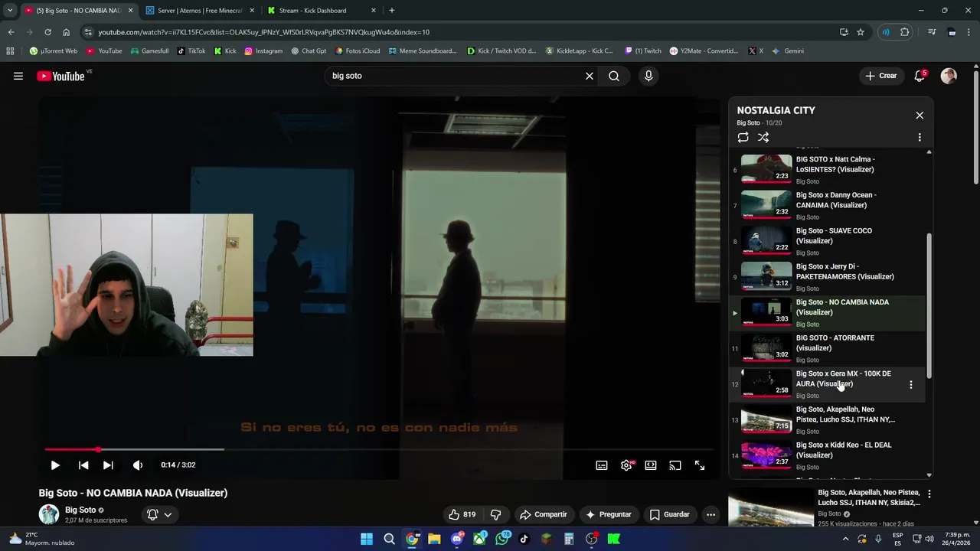Image resolution: width=980 pixels, height=551 pixels.
Task: Open Big Soto channel name link
Action: coord(80,510)
